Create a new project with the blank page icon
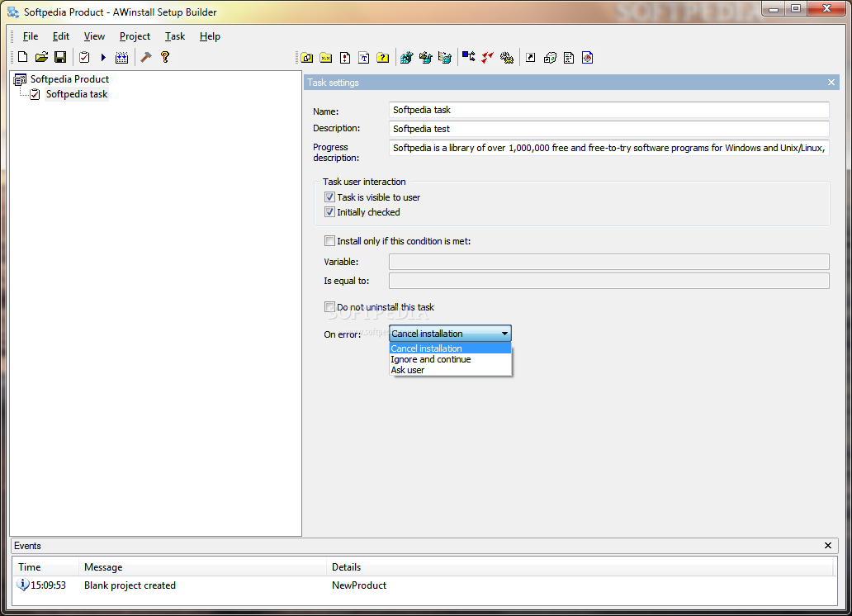852x616 pixels. point(23,57)
